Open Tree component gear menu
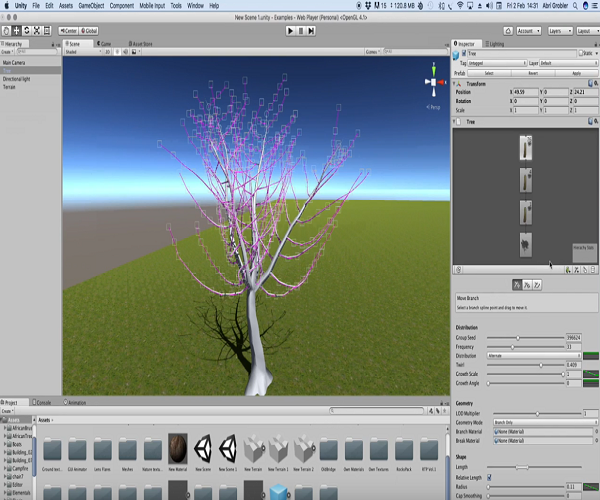 click(x=596, y=122)
